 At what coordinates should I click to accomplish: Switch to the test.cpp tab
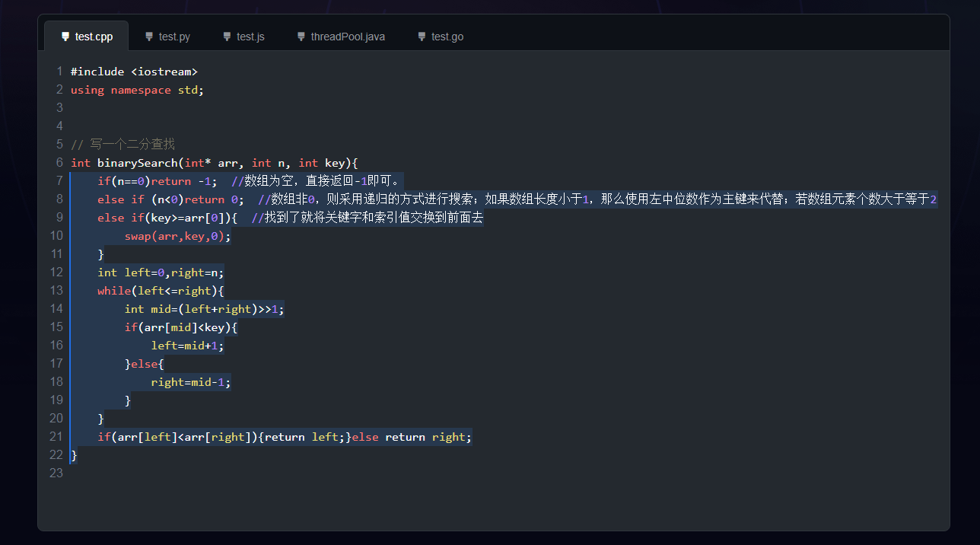(86, 37)
